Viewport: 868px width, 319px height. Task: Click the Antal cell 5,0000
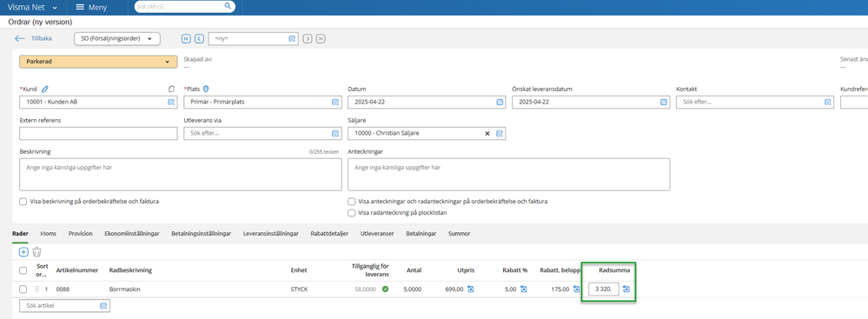pyautogui.click(x=412, y=289)
